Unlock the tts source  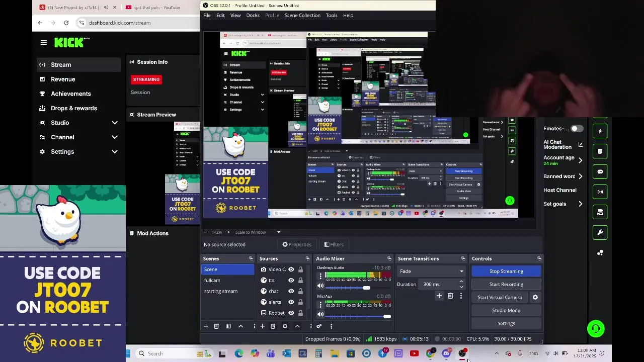pos(300,281)
